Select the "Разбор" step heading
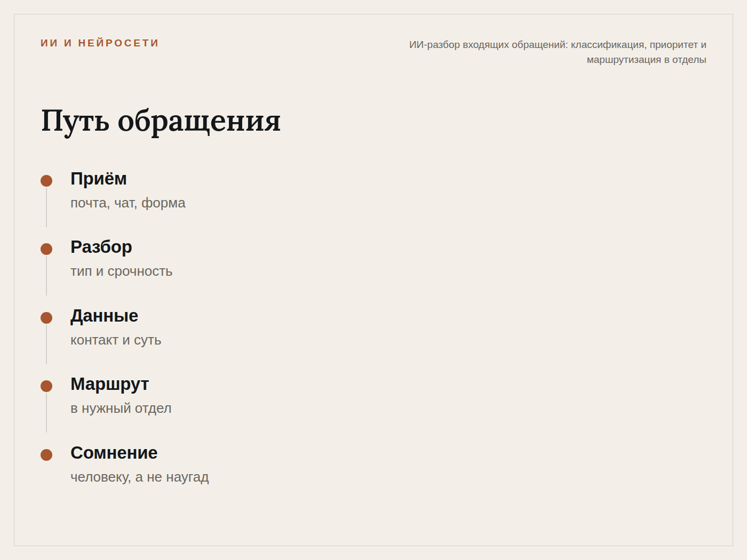Image resolution: width=747 pixels, height=560 pixels. point(101,247)
